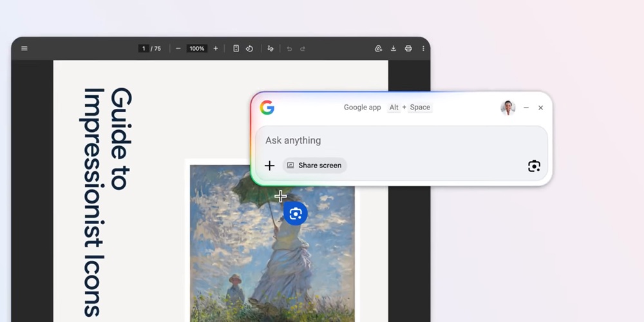Viewport: 644px width, 322px height.
Task: Click the page number field
Action: point(144,48)
